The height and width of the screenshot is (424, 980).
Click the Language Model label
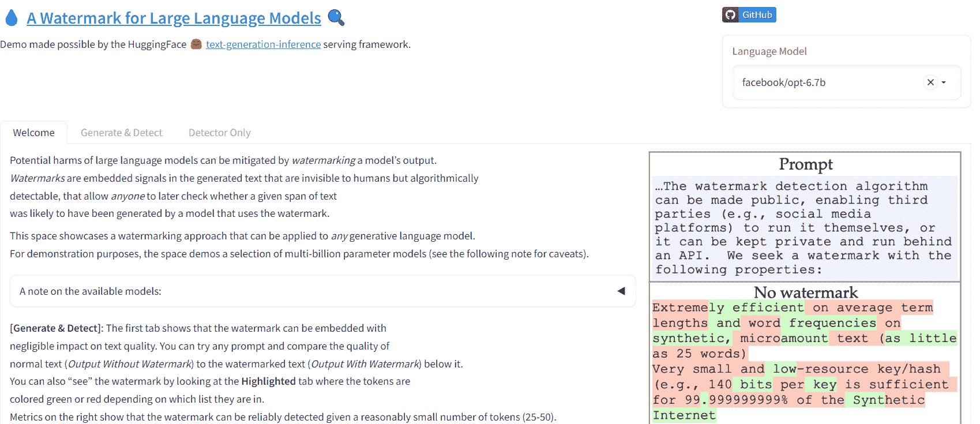click(769, 51)
